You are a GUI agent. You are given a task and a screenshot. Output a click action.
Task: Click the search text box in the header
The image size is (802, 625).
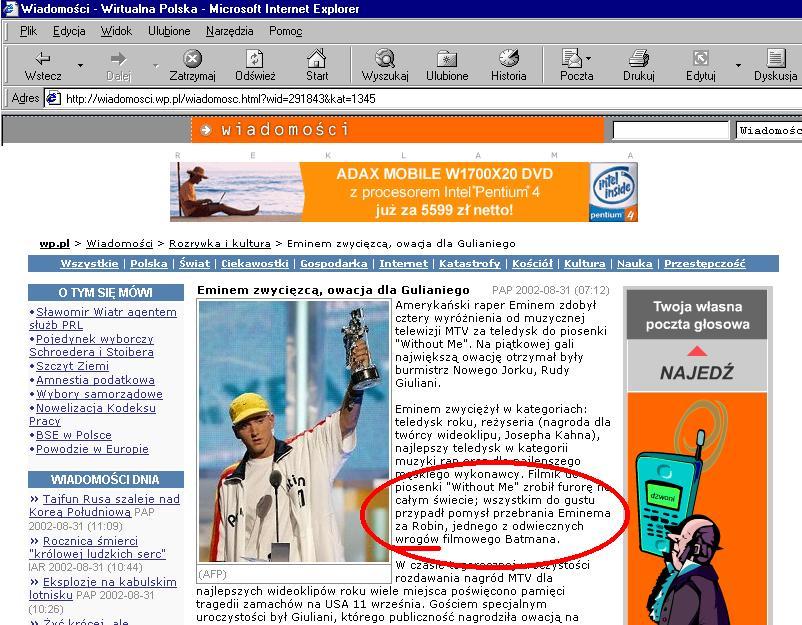click(x=671, y=130)
